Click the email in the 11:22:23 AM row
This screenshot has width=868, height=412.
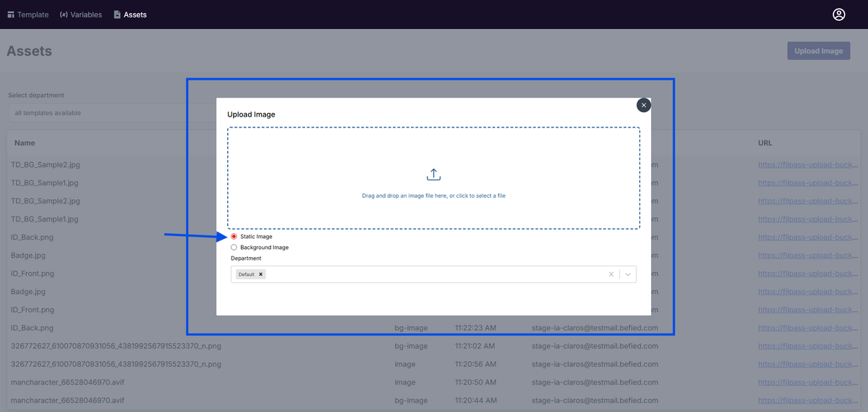click(595, 328)
